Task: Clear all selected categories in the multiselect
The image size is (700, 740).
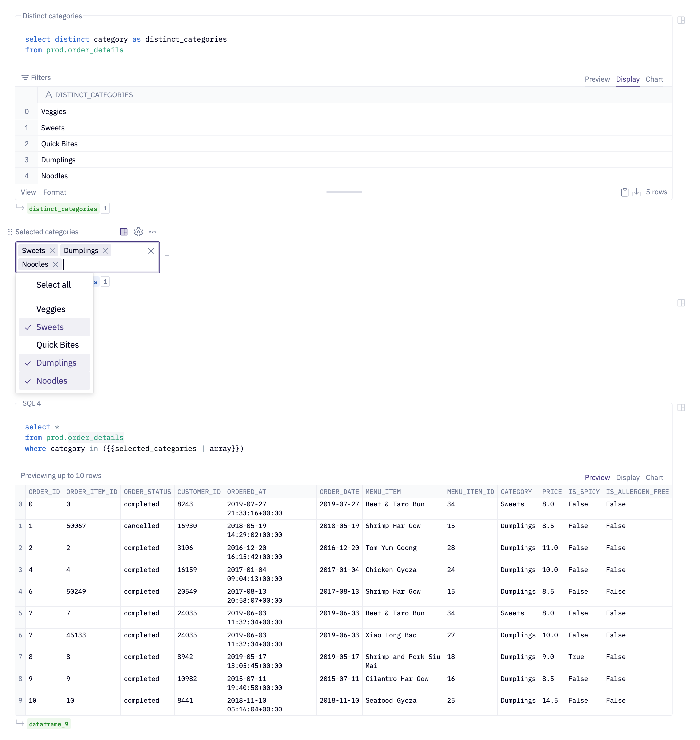Action: (x=151, y=251)
